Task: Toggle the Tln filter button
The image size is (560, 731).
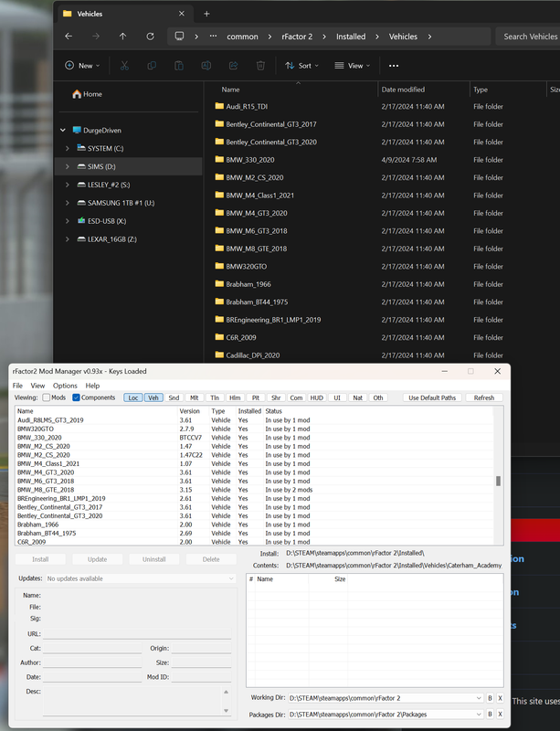Action: click(x=215, y=397)
